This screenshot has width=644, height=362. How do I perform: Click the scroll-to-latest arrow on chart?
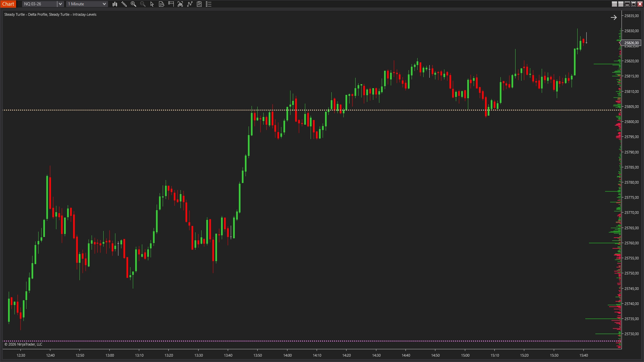613,17
